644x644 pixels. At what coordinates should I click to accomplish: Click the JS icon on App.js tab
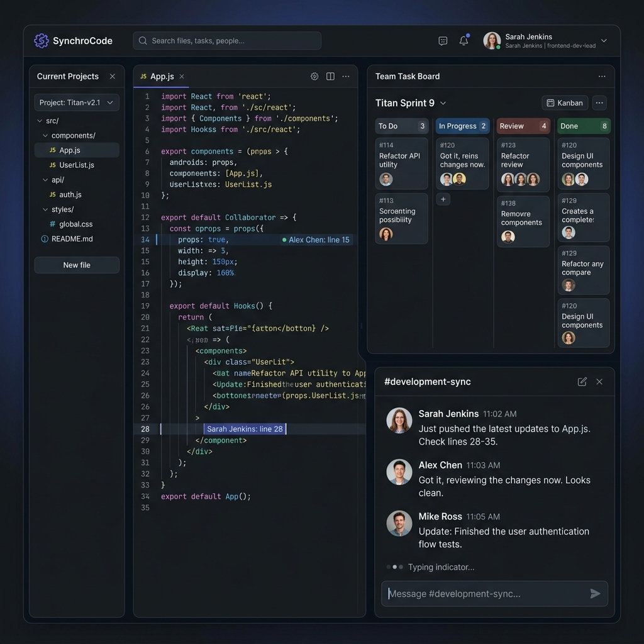143,76
